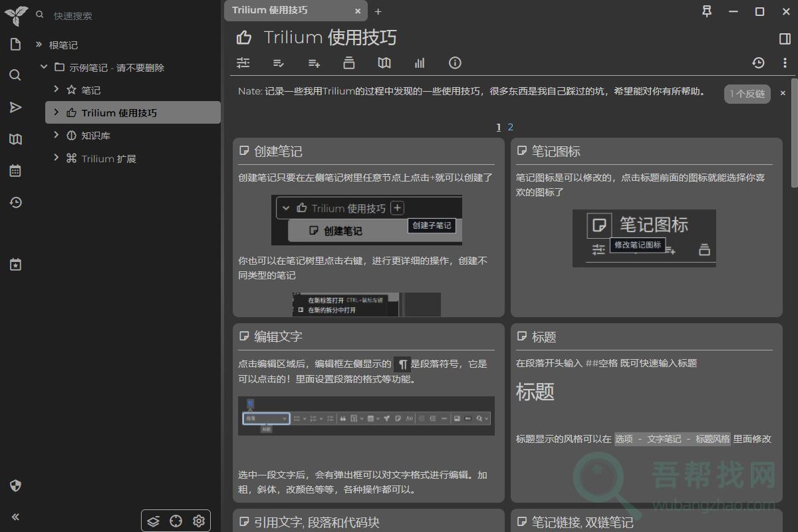Screen dimensions: 798x532
Task: Expand the 笔记 tree node
Action: pos(57,89)
